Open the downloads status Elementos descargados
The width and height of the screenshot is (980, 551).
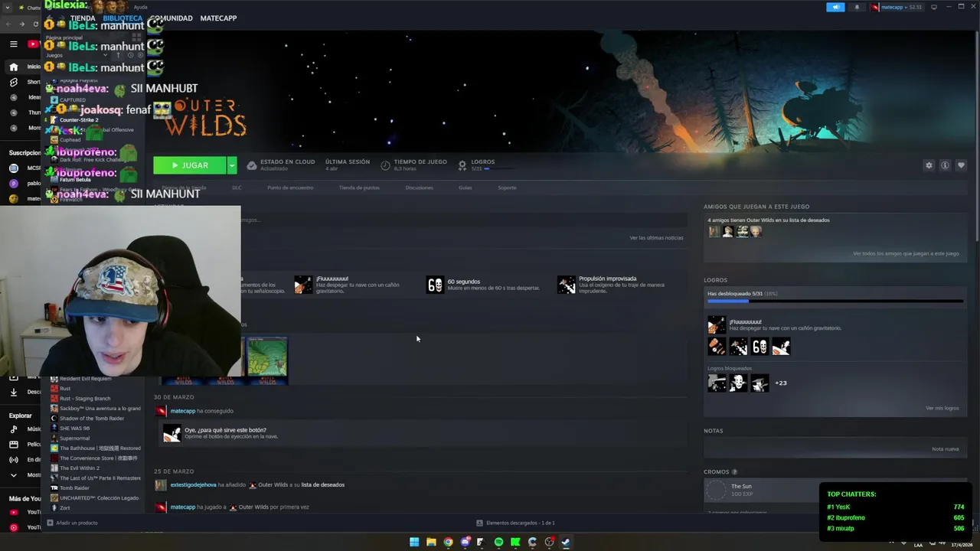click(x=515, y=523)
